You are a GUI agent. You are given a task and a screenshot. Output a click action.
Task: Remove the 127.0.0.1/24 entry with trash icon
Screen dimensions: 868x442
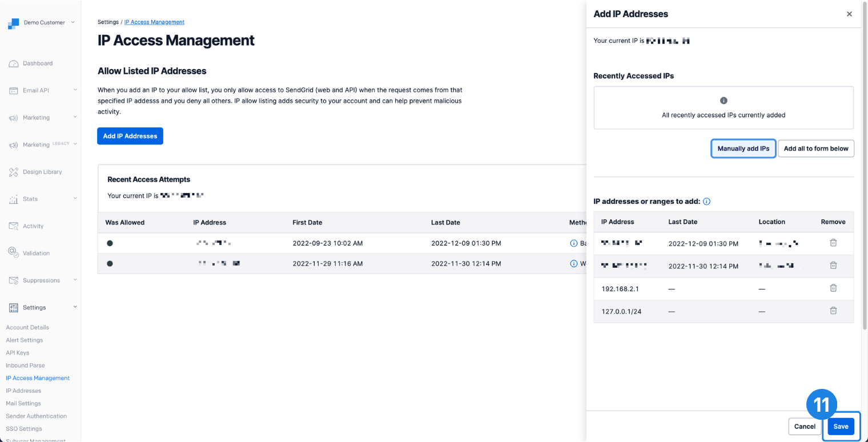tap(833, 310)
